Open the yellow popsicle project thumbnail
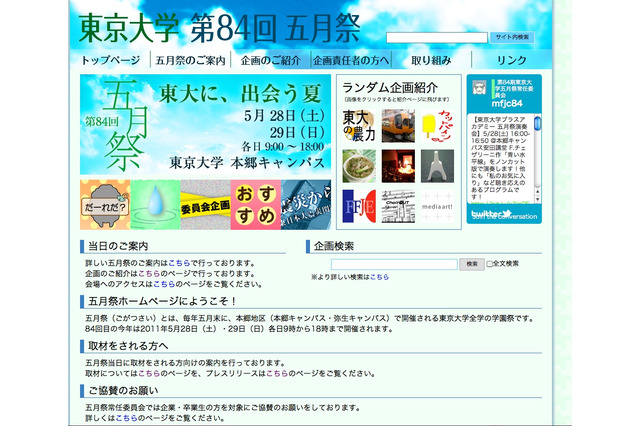640x426 pixels. click(x=437, y=126)
